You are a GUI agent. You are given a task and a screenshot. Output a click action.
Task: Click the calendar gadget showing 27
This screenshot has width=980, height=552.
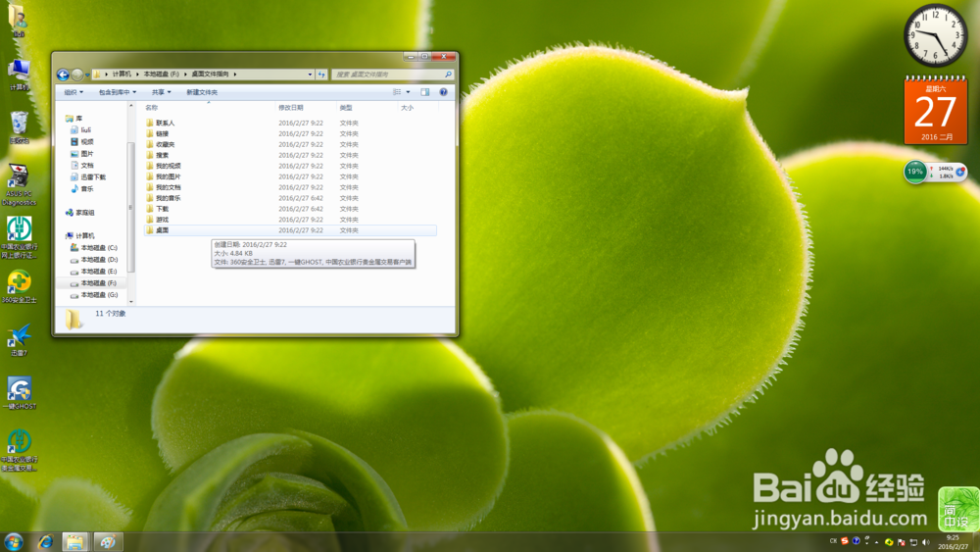point(936,110)
